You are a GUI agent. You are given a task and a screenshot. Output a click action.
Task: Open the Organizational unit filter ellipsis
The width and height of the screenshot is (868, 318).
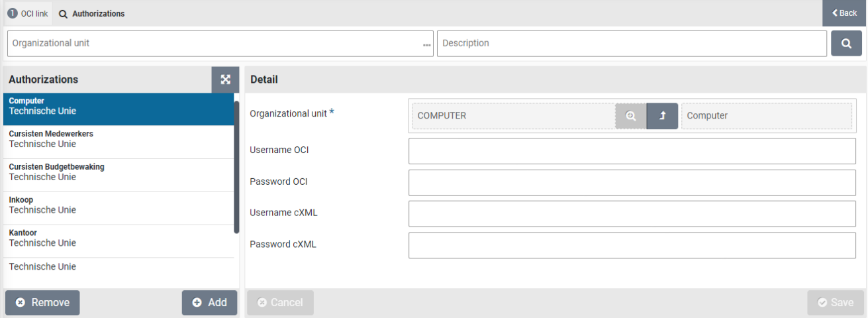426,44
